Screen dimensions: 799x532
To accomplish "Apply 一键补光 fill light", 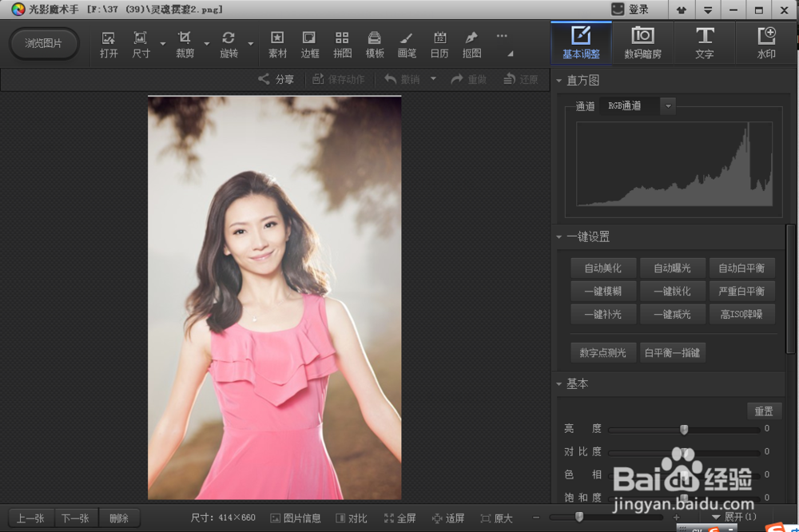I will (x=602, y=315).
